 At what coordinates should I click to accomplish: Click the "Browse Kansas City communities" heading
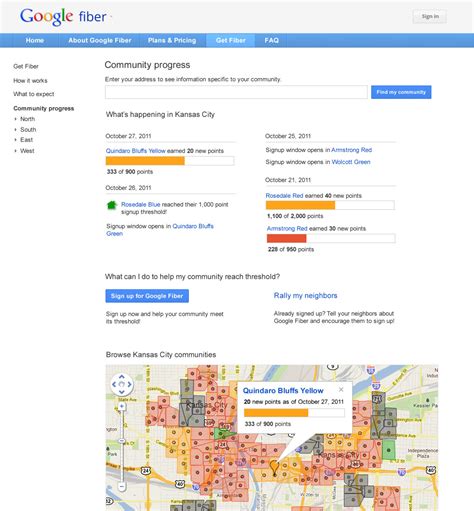[x=161, y=355]
